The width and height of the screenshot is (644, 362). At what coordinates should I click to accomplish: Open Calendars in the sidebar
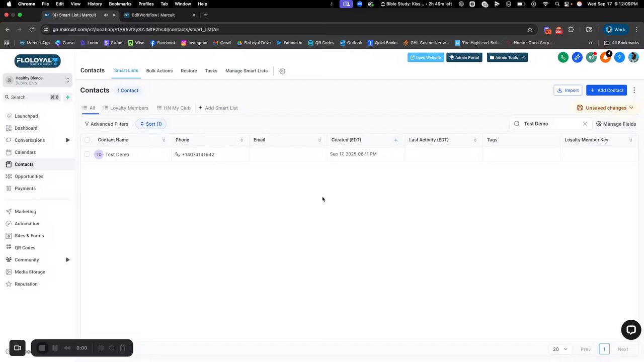[25, 152]
